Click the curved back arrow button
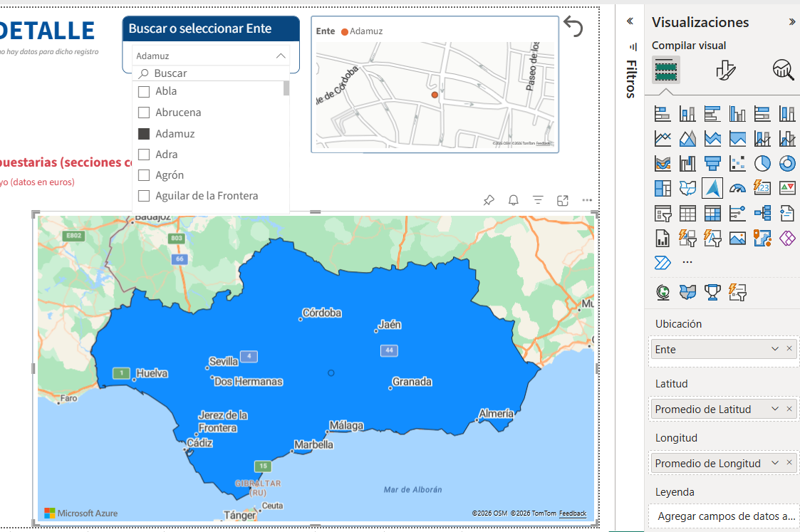This screenshot has width=800, height=532. tap(573, 26)
